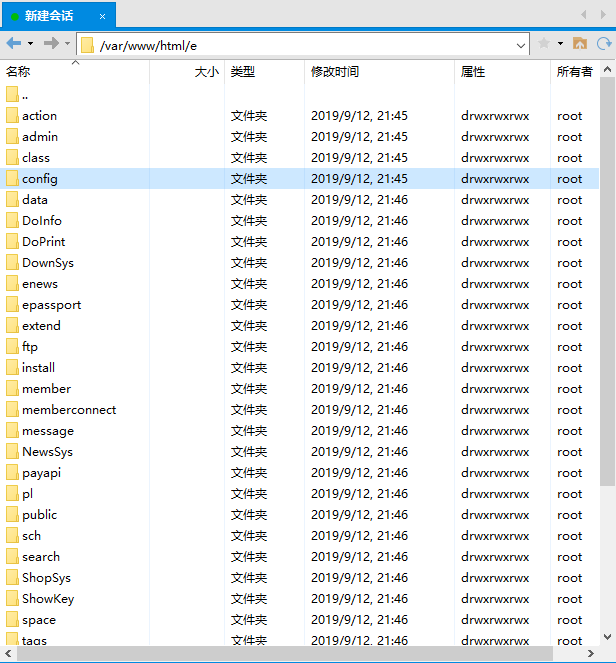The height and width of the screenshot is (663, 616).
Task: Sort by the 类型 column header
Action: (x=243, y=72)
